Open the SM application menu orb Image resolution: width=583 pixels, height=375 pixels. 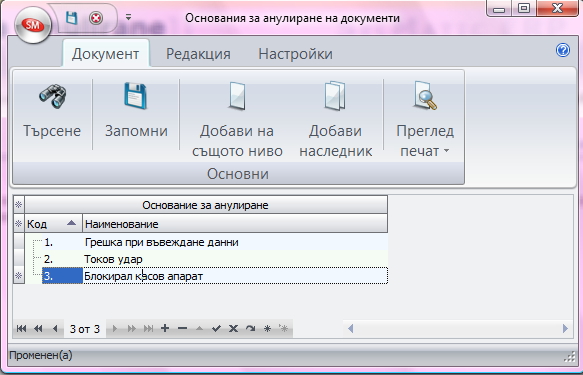33,25
